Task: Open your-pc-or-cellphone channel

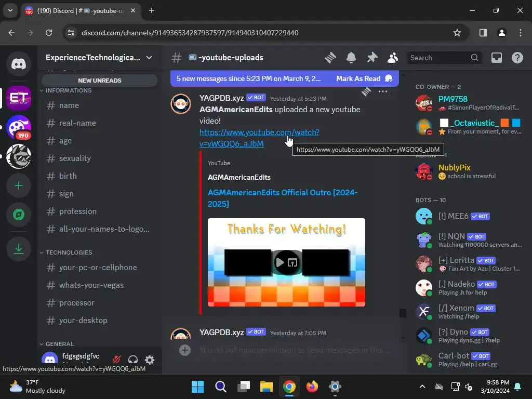Action: (x=99, y=268)
